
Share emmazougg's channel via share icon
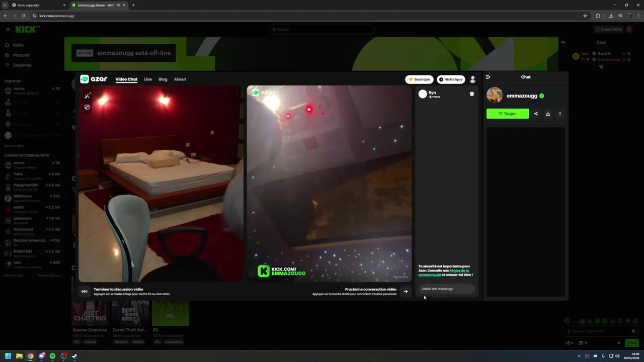[536, 114]
